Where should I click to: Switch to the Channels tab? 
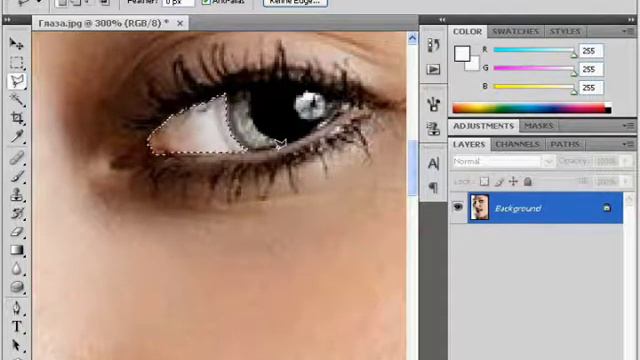517,144
